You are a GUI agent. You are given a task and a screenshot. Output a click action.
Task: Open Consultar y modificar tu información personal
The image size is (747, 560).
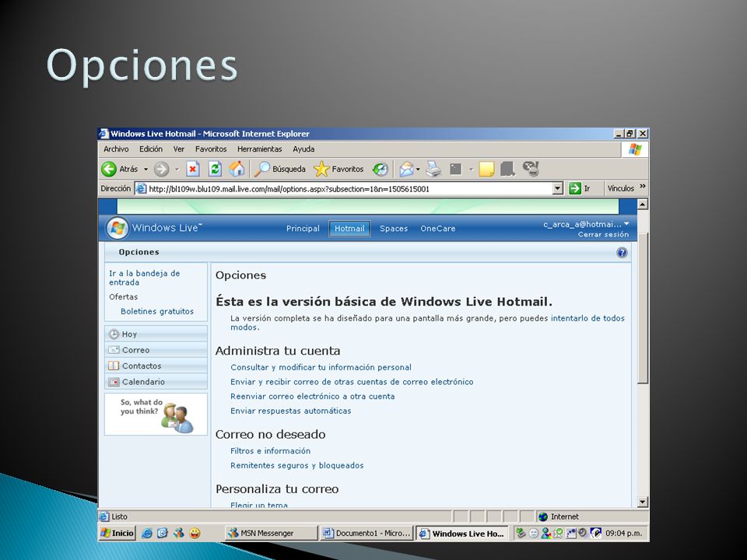[321, 367]
